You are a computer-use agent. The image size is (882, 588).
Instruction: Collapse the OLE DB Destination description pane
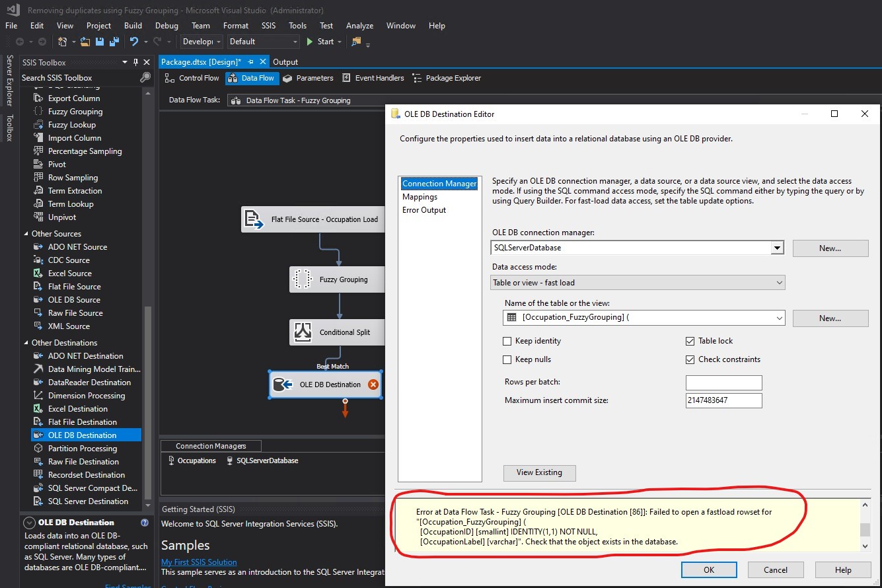tap(30, 523)
